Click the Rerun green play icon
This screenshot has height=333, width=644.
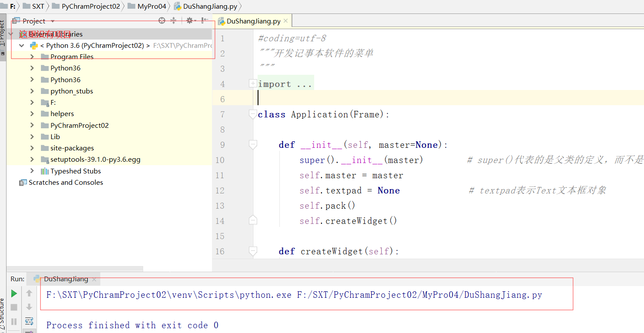point(14,293)
